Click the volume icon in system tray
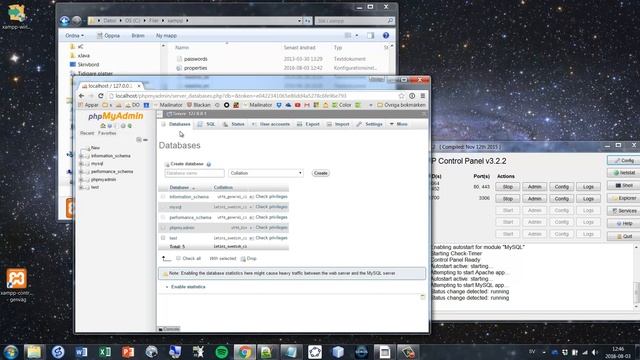Image resolution: width=640 pixels, height=360 pixels. point(594,352)
